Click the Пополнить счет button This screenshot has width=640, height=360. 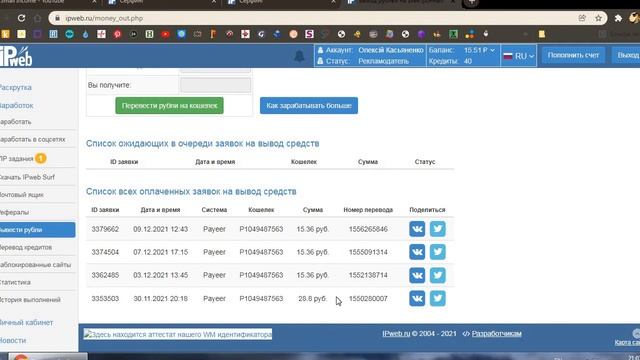pos(573,55)
